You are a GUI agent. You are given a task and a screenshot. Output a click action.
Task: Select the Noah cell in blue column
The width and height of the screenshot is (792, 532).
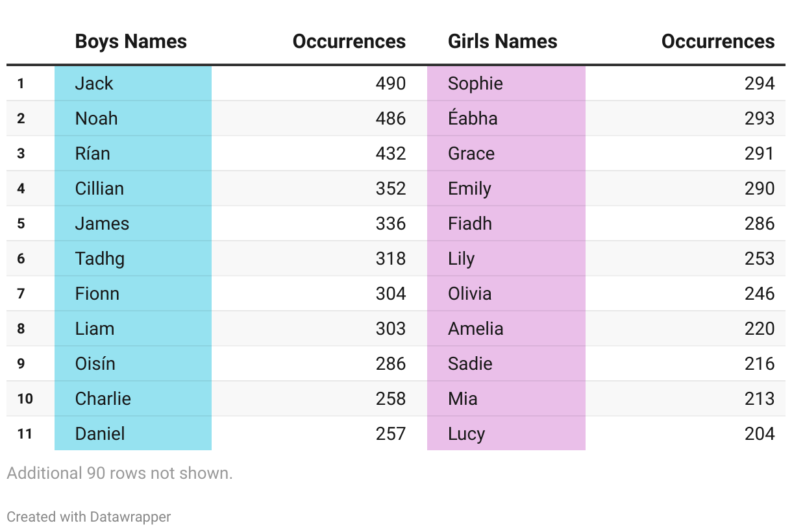pos(133,118)
